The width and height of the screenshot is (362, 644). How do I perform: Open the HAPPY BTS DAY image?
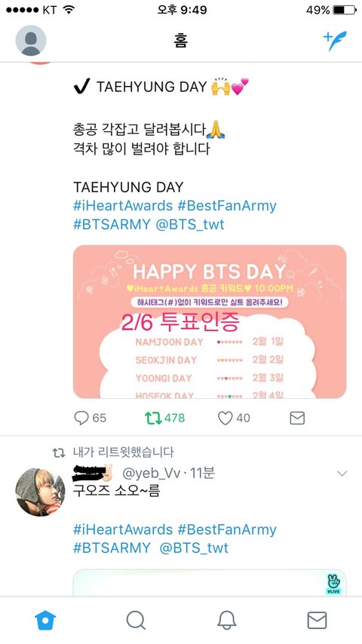[210, 321]
